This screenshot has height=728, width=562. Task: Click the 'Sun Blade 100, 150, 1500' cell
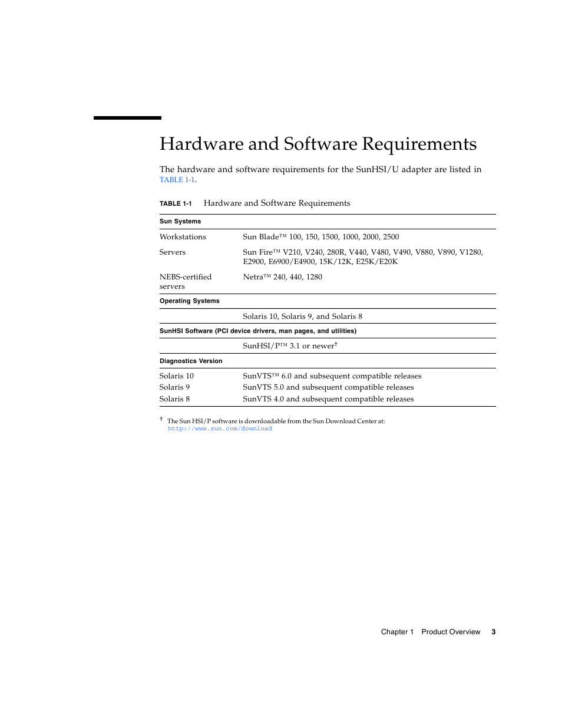pyautogui.click(x=321, y=237)
